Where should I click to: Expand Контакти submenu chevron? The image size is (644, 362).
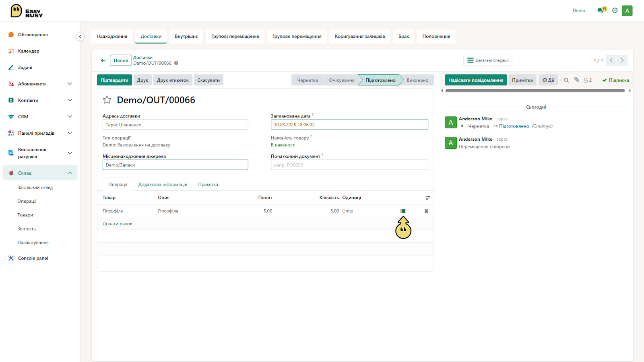click(70, 100)
